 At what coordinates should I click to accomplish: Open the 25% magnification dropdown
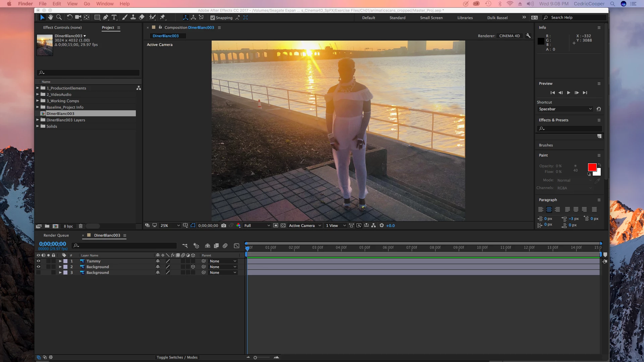(x=170, y=226)
